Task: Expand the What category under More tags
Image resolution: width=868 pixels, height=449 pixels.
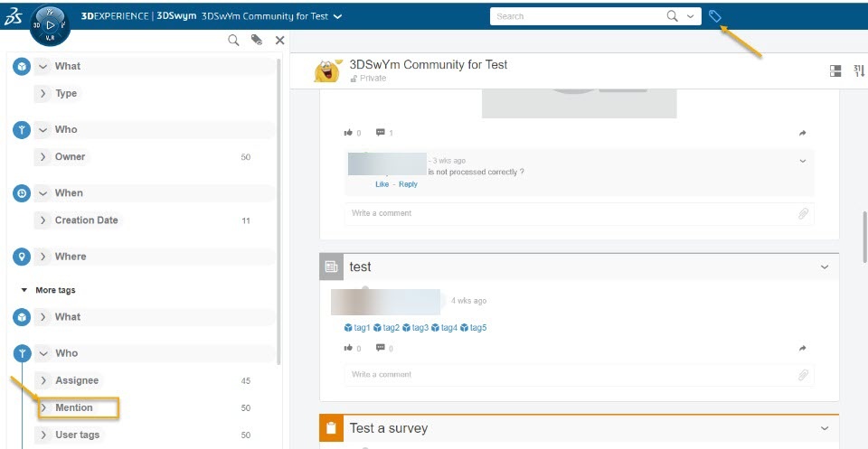Action: coord(43,317)
